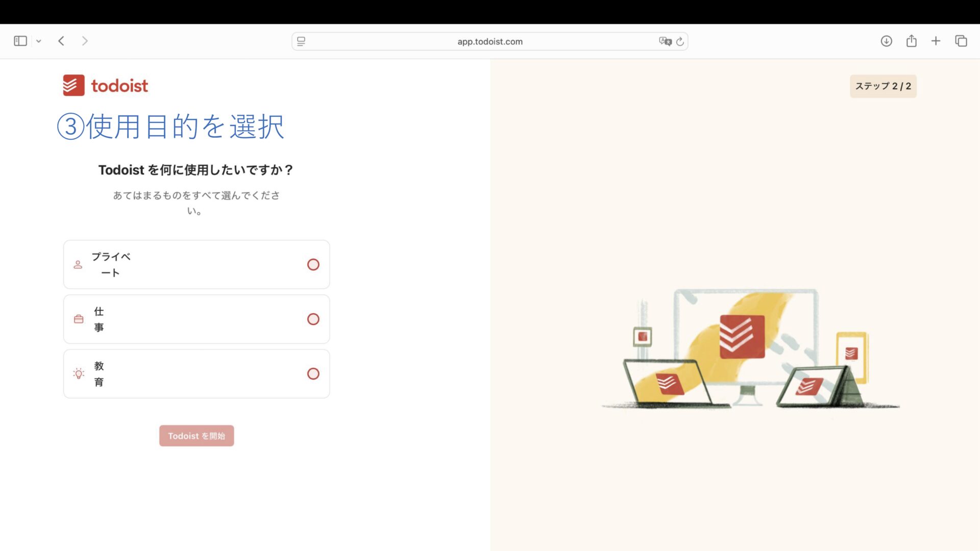This screenshot has width=980, height=551.
Task: Click the forward navigation chevron
Action: click(x=84, y=41)
